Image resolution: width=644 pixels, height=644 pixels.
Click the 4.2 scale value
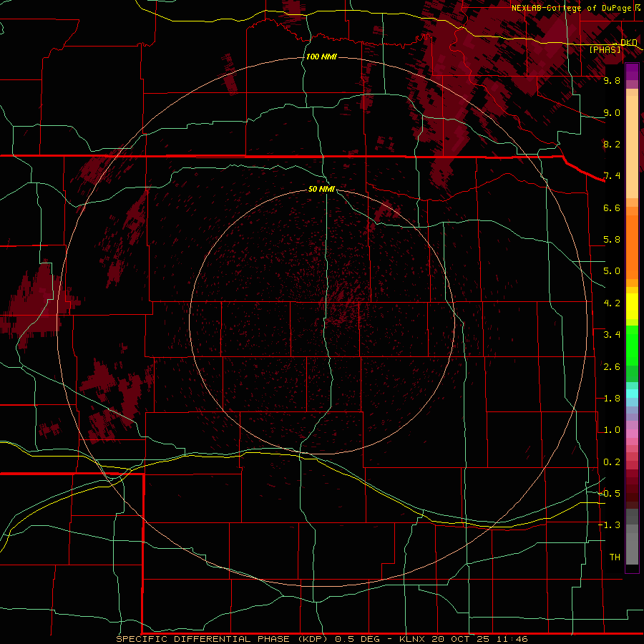coord(612,303)
